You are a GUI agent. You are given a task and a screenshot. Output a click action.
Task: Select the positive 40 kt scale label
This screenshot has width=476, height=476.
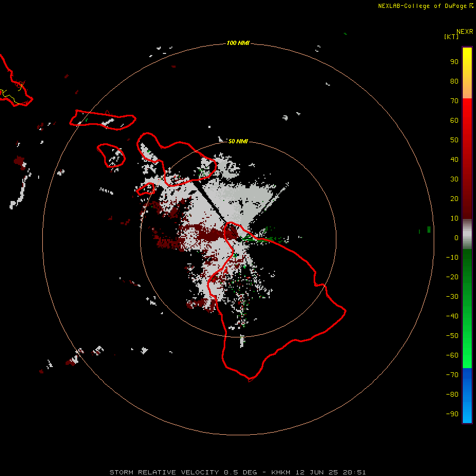click(x=454, y=159)
